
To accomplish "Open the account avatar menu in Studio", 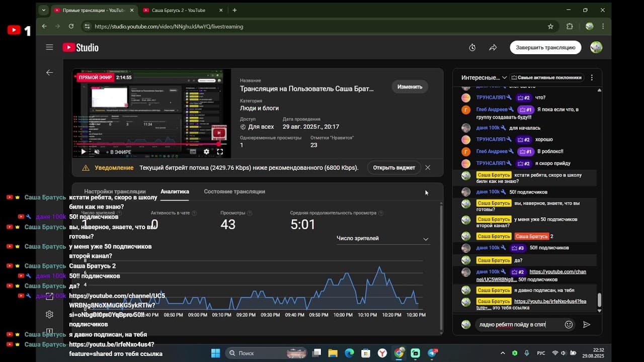I will click(x=596, y=47).
